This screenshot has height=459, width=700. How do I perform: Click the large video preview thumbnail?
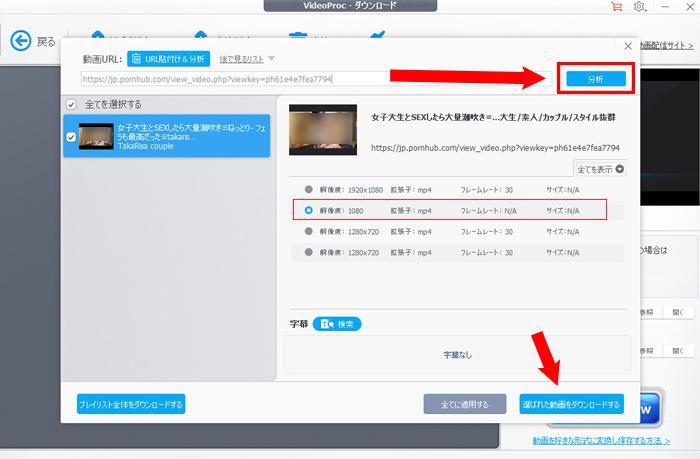[323, 130]
